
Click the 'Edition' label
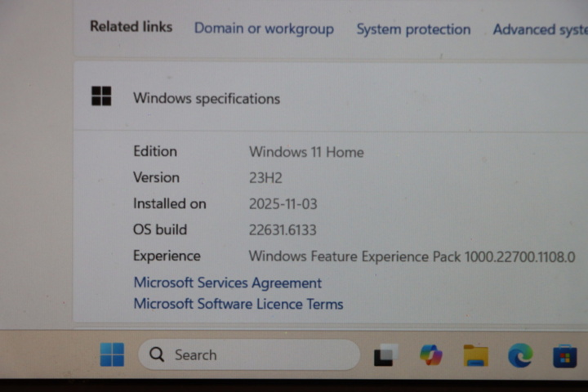[x=155, y=151]
